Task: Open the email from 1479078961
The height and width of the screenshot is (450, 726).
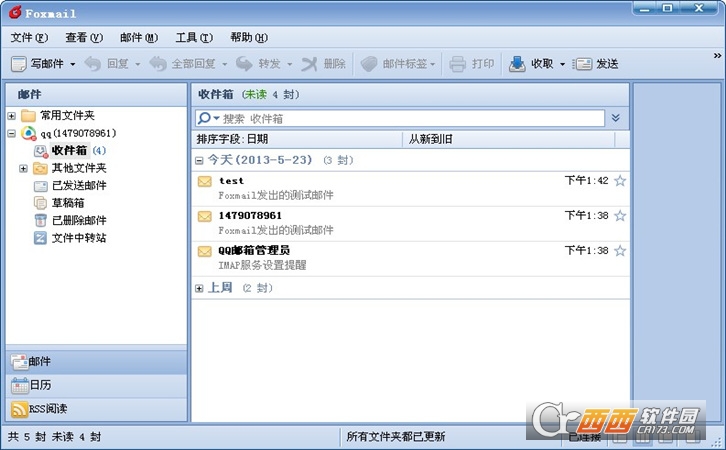Action: click(x=410, y=224)
